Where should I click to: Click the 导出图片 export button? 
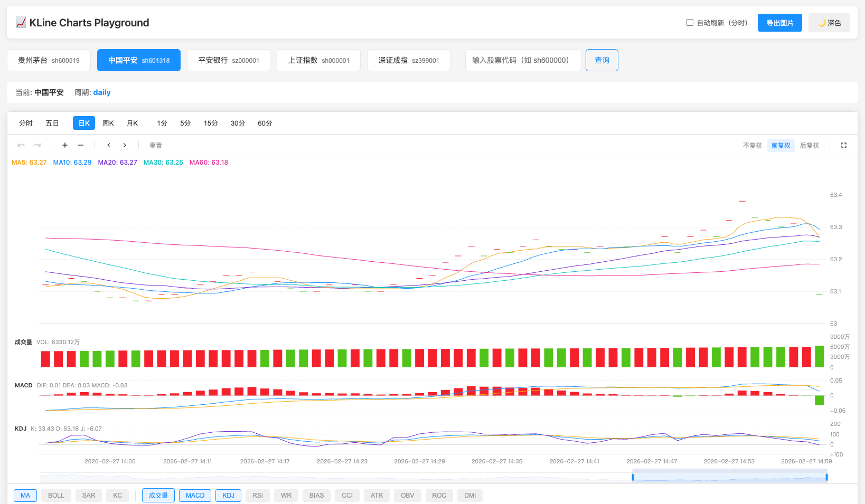[x=779, y=23]
